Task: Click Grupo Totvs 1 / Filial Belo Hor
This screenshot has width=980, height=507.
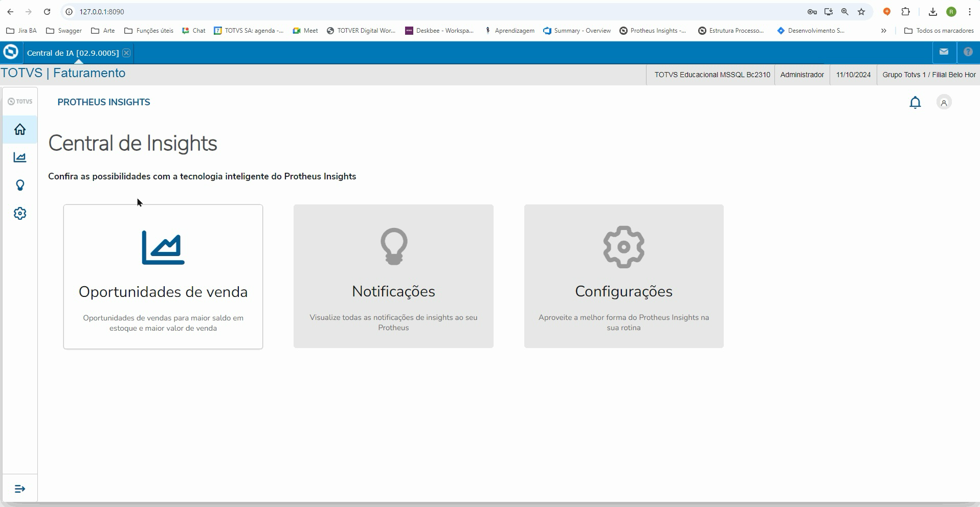Action: [x=929, y=75]
